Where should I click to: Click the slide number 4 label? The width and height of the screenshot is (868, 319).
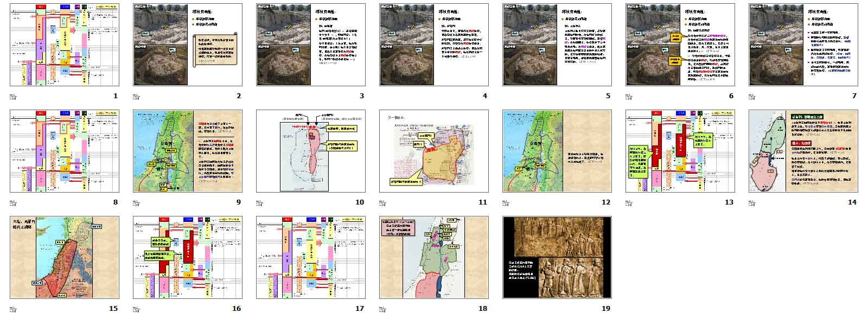pyautogui.click(x=485, y=96)
